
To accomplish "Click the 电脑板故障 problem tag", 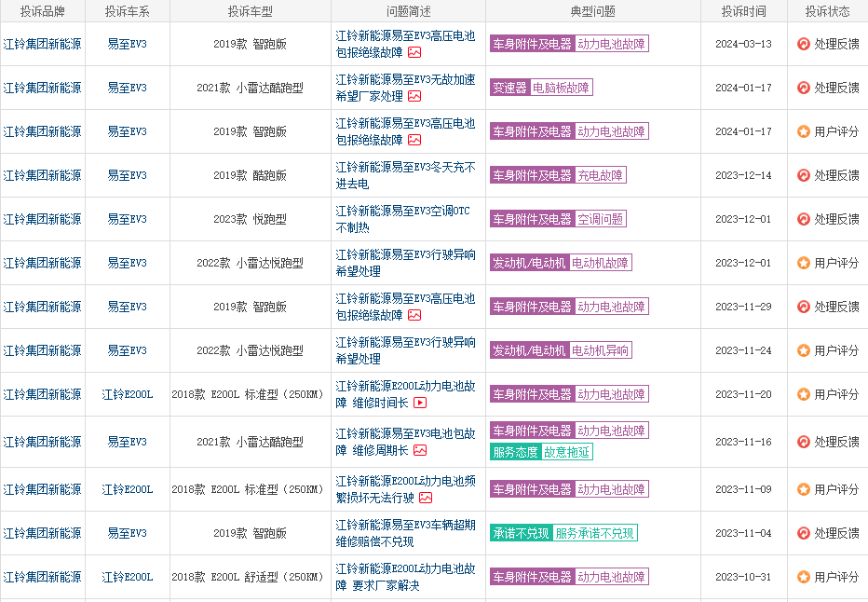I will (x=561, y=88).
